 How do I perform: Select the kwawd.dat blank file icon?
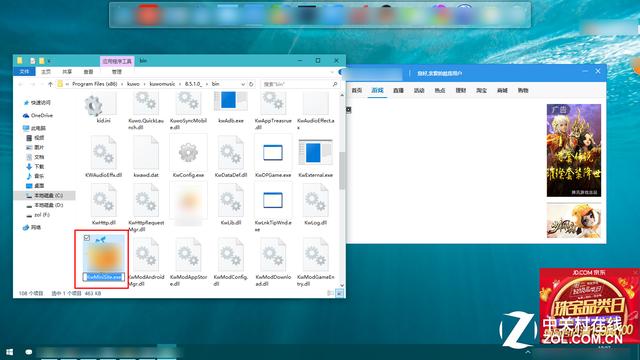146,153
